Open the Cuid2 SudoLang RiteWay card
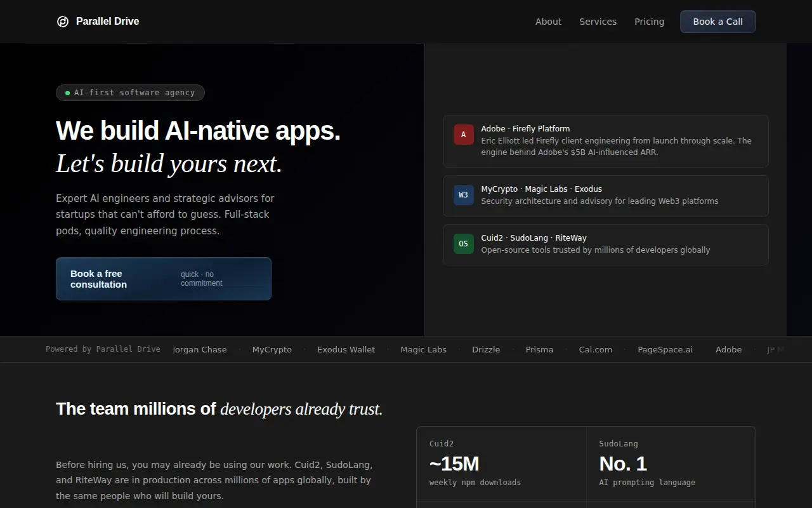812x508 pixels. pos(606,244)
